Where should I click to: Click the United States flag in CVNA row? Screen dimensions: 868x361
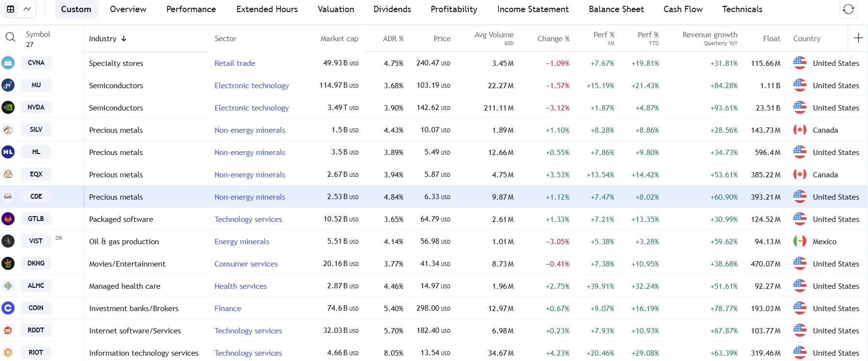pos(800,63)
